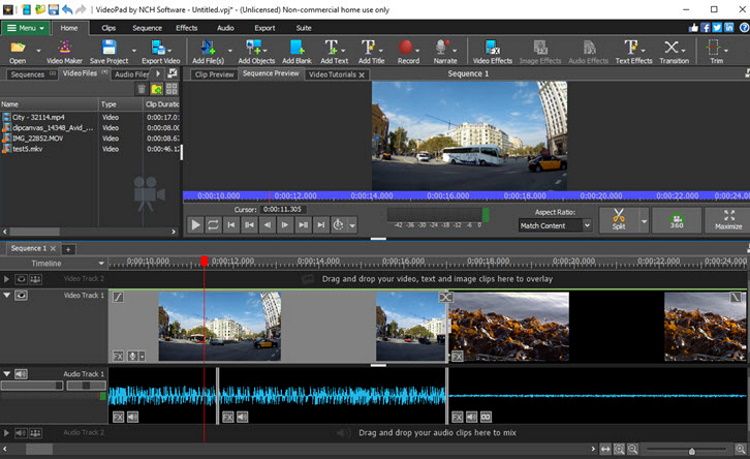Share on Facebook icon in the title area

pyautogui.click(x=706, y=28)
